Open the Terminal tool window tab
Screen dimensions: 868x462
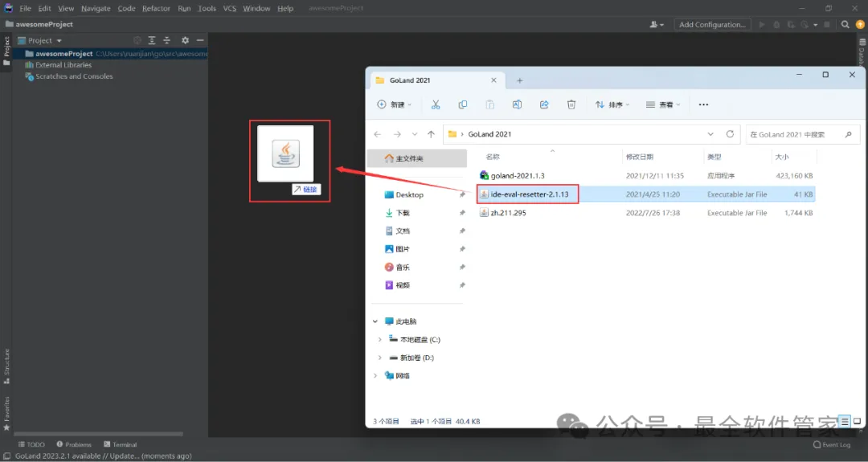pyautogui.click(x=120, y=444)
